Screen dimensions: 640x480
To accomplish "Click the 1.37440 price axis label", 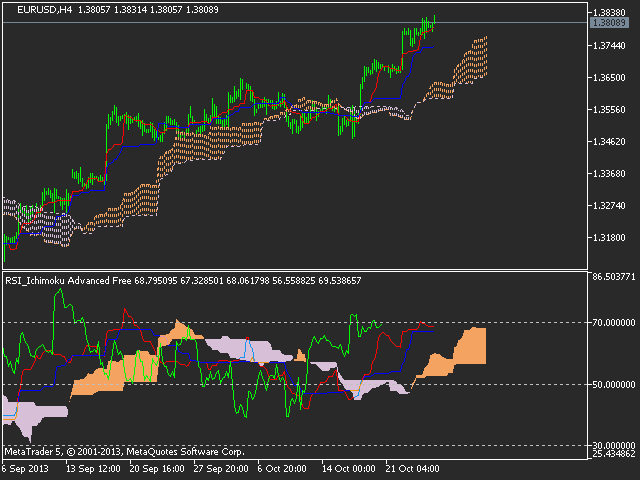I will 608,46.
